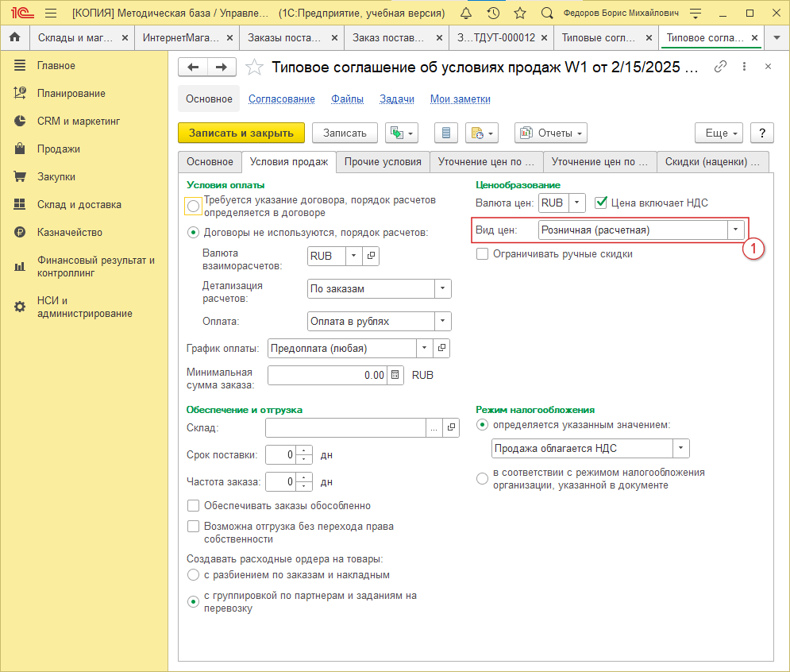Expand the 'Вид цен' dropdown

point(736,230)
